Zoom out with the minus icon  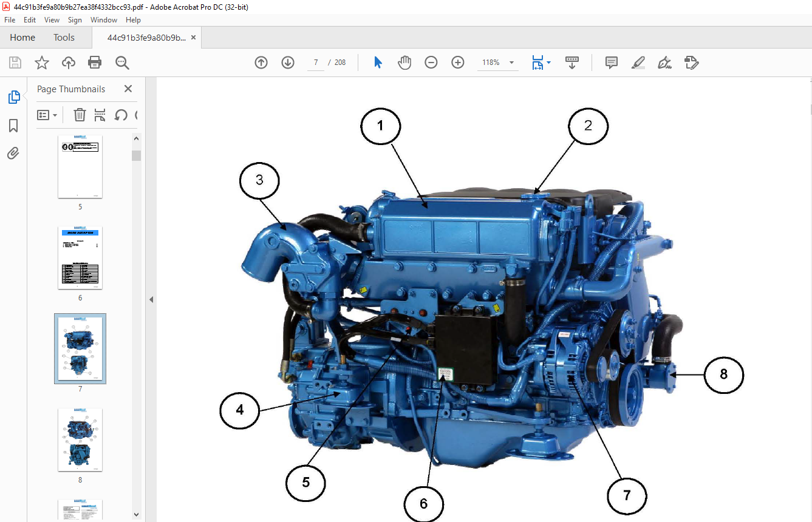(x=431, y=63)
